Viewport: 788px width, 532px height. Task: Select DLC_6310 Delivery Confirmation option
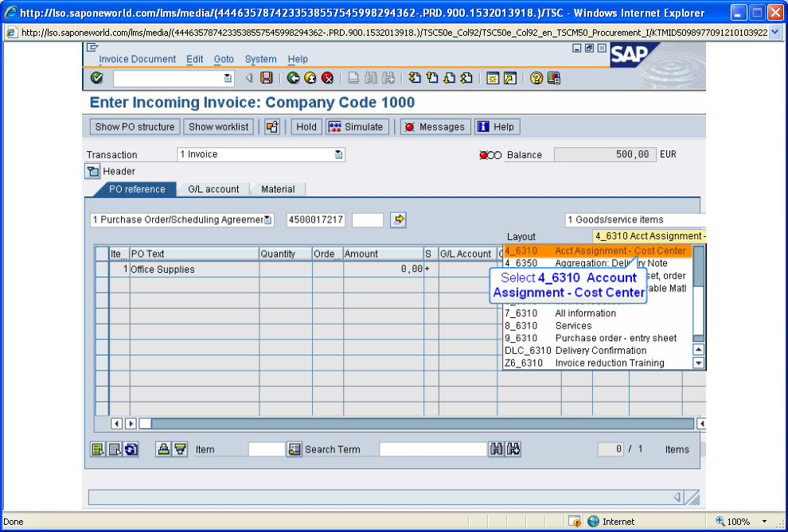(598, 351)
